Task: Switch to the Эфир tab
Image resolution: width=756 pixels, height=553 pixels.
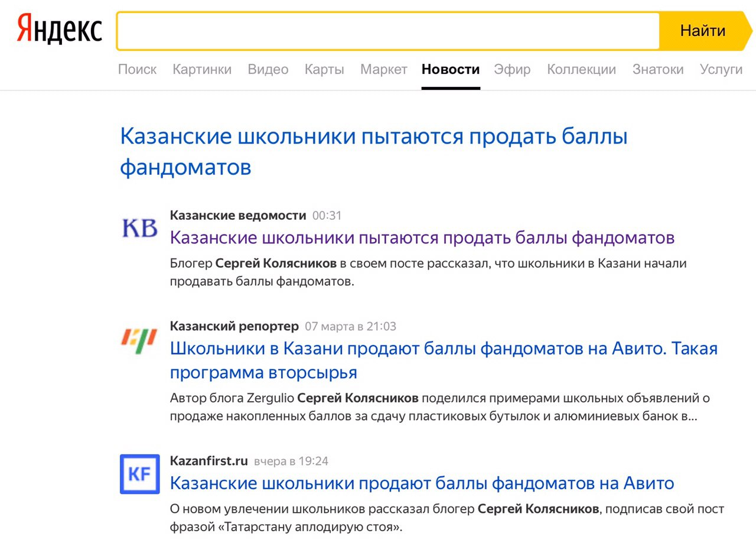Action: [x=513, y=70]
